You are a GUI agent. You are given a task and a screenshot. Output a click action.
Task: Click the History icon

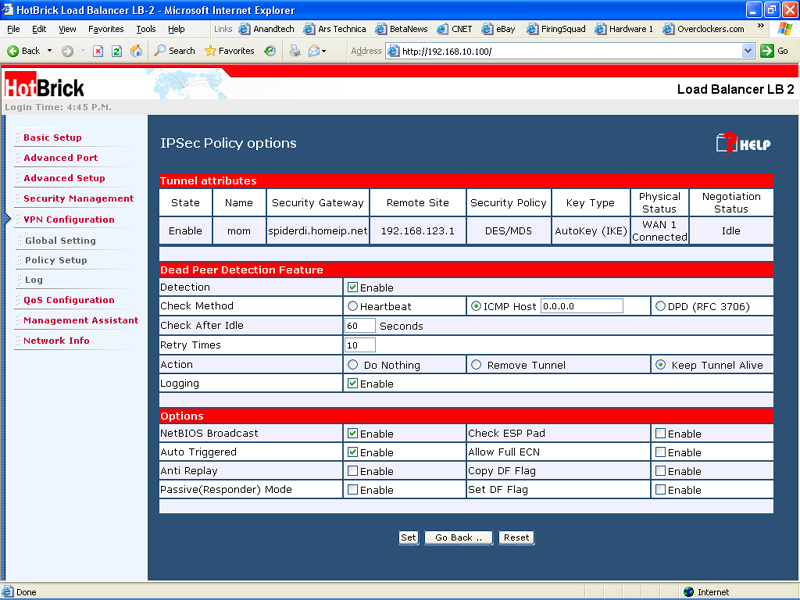pyautogui.click(x=270, y=51)
